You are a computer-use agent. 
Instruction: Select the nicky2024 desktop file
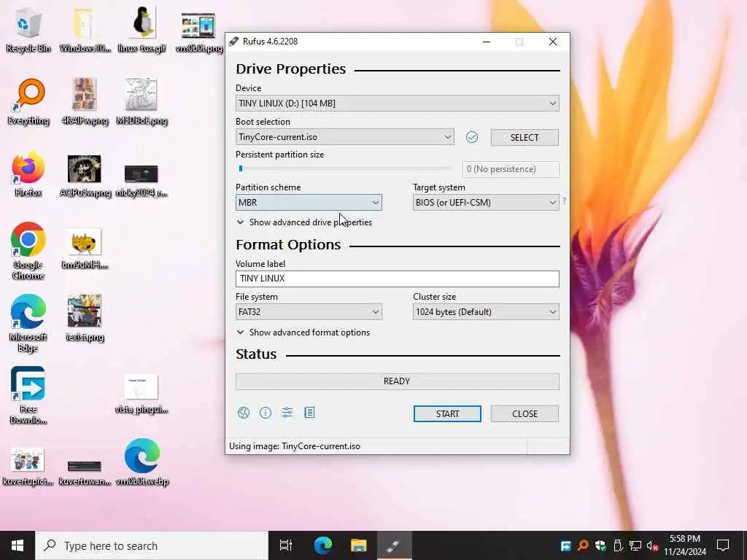coord(141,180)
